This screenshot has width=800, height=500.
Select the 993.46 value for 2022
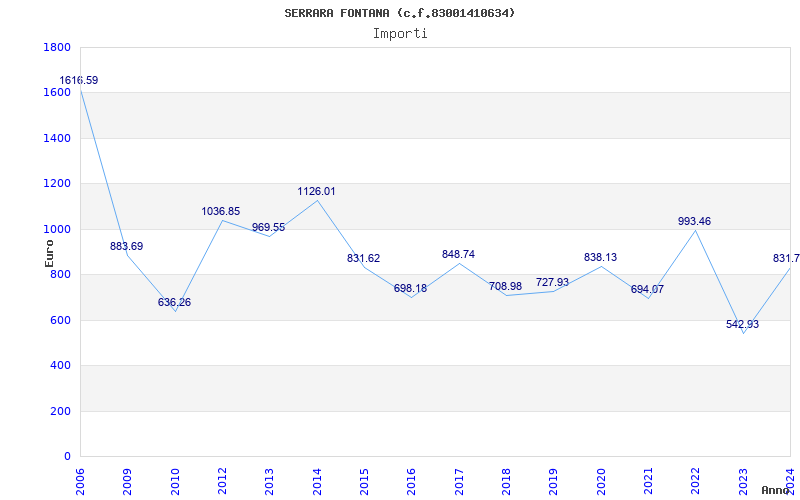(x=694, y=221)
